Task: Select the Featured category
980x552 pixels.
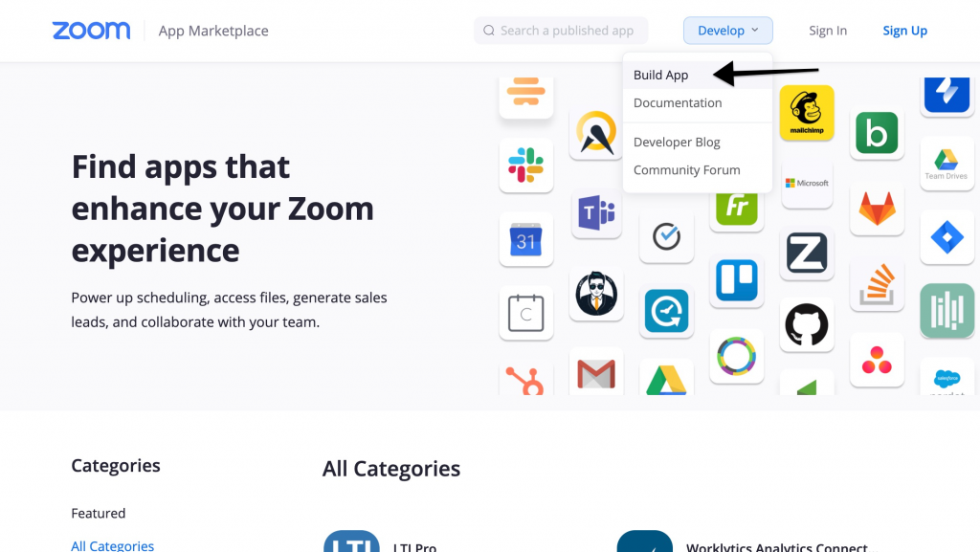Action: coord(99,514)
